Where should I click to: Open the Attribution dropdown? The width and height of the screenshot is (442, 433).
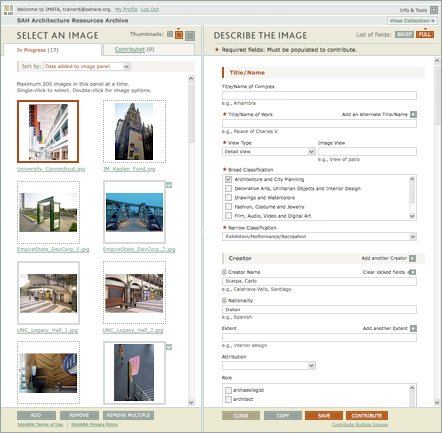(x=269, y=366)
